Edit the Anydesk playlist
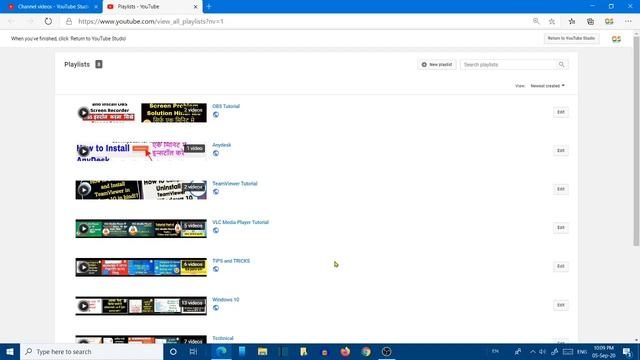 (x=561, y=151)
